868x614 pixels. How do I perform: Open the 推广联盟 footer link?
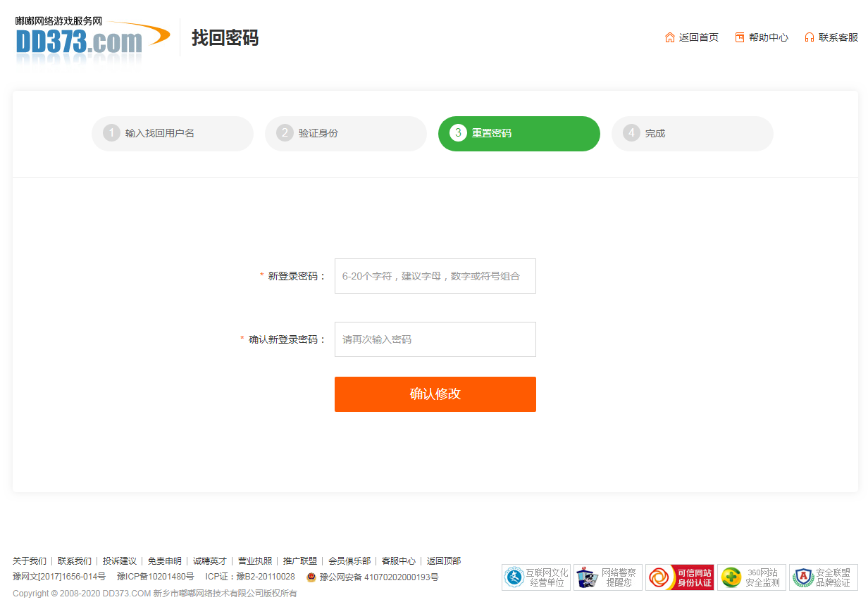[x=300, y=561]
